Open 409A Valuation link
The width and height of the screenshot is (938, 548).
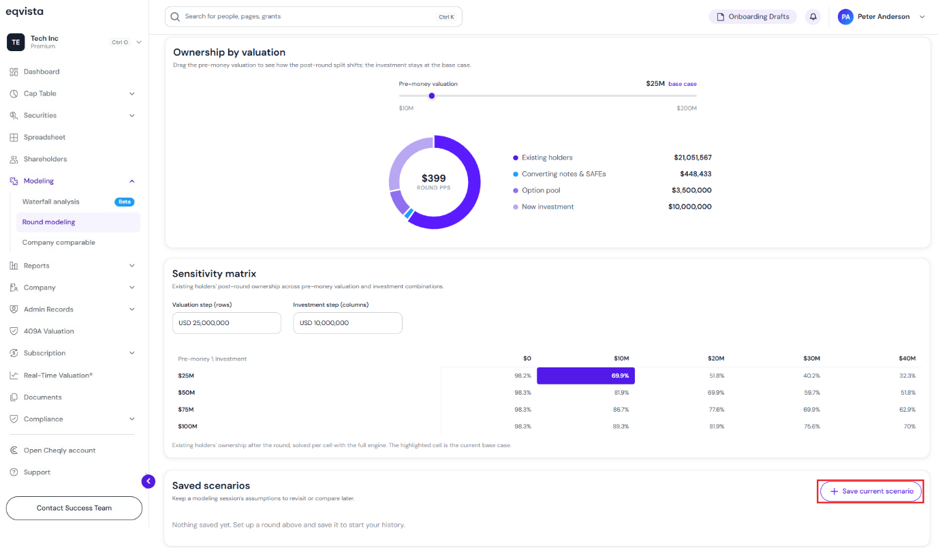[x=48, y=331]
